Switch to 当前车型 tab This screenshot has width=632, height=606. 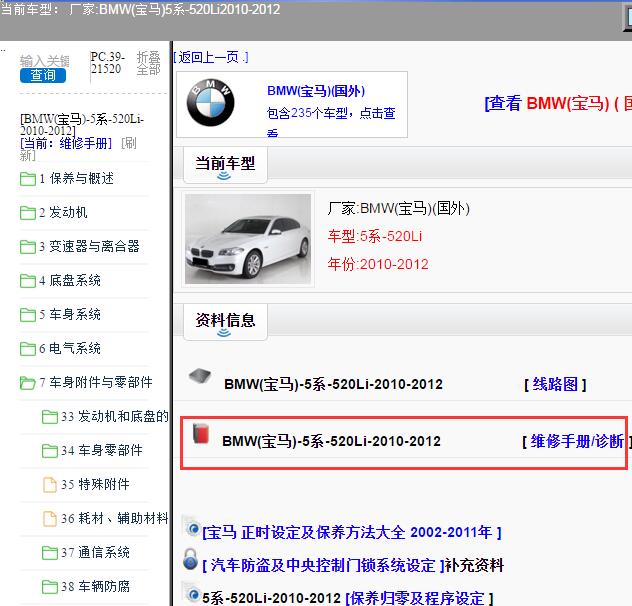225,165
